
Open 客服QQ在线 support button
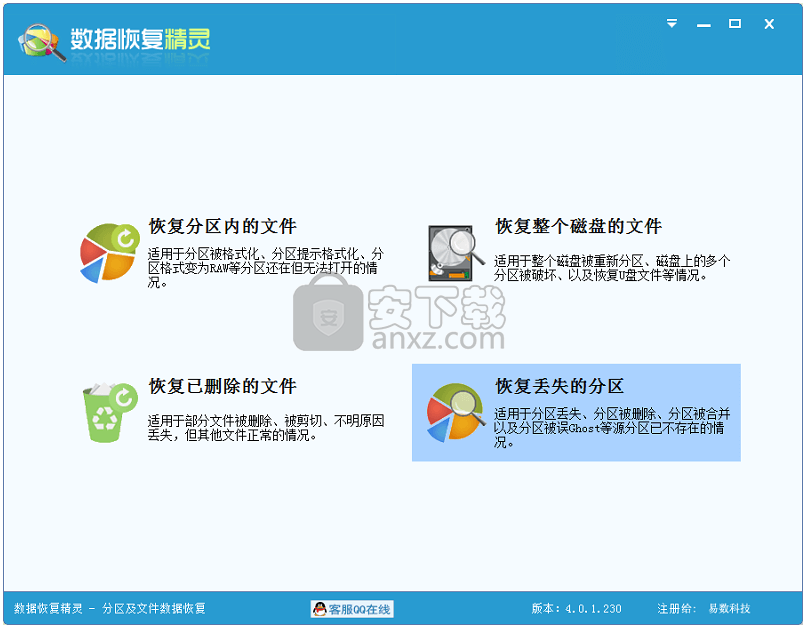point(352,609)
